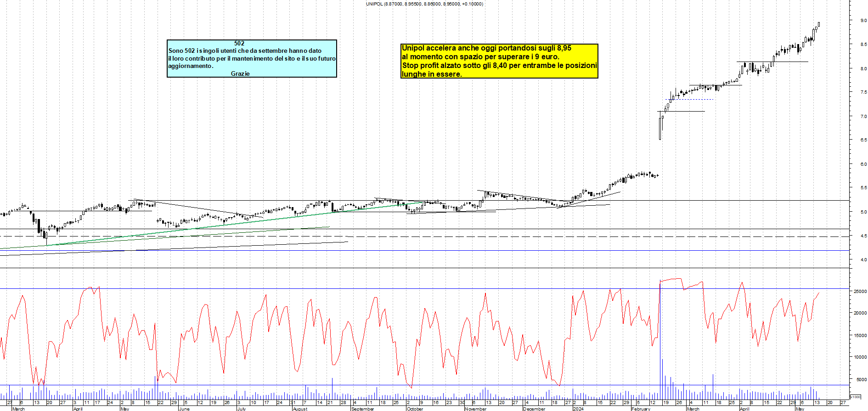Click the 4.0 price axis label
This screenshot has height=411, width=868.
click(x=863, y=259)
